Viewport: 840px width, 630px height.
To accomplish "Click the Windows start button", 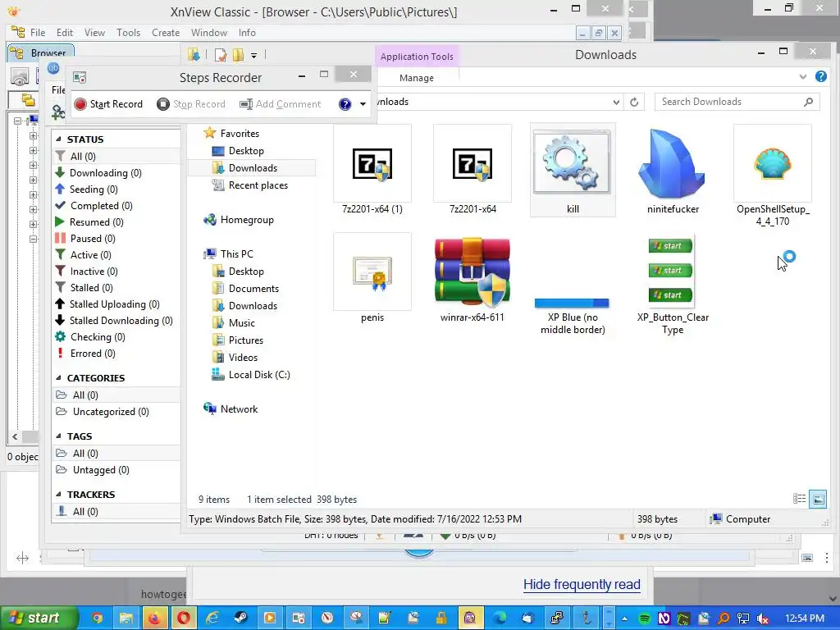I will pyautogui.click(x=39, y=619).
